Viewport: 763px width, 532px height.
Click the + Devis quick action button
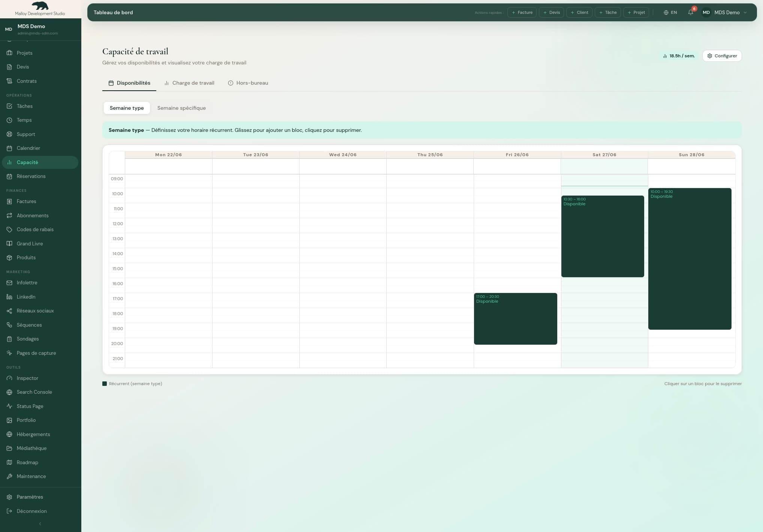(x=551, y=12)
